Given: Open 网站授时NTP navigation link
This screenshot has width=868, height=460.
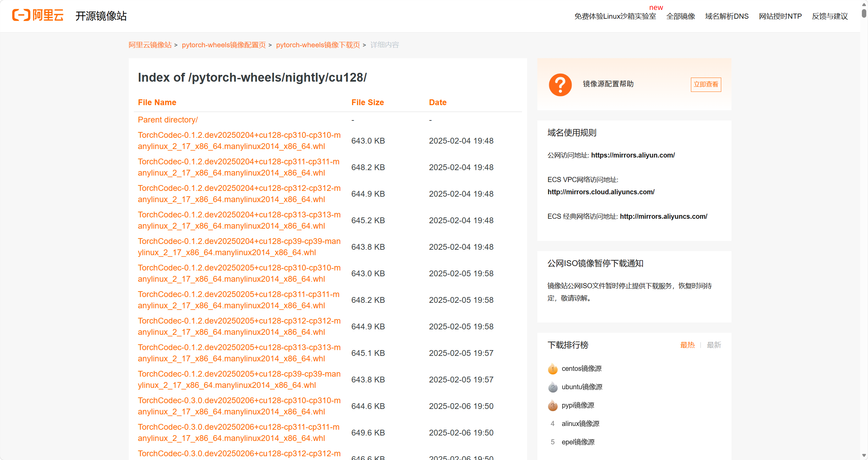Looking at the screenshot, I should [x=780, y=16].
